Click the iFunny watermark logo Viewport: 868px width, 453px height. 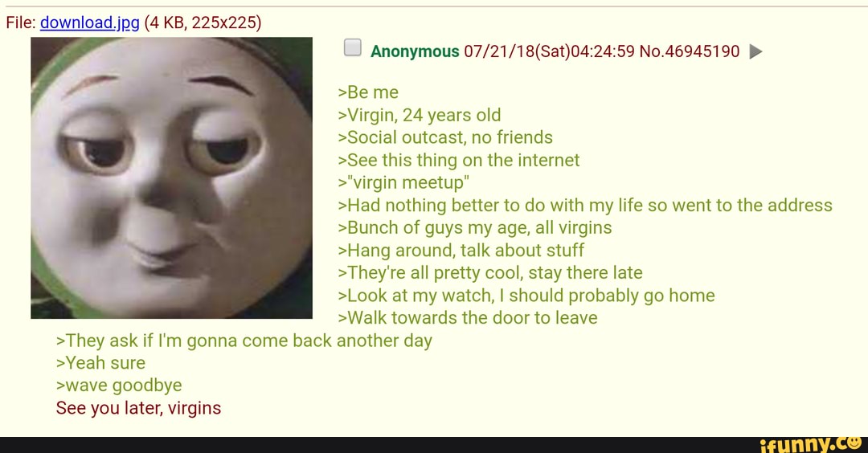(x=812, y=444)
